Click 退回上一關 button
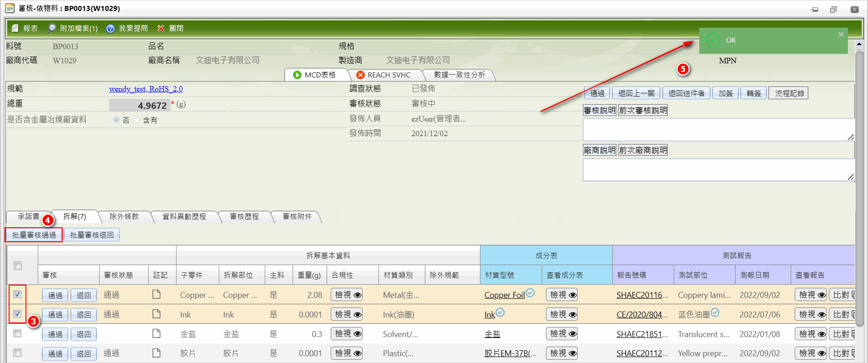This screenshot has width=868, height=363. click(x=636, y=93)
